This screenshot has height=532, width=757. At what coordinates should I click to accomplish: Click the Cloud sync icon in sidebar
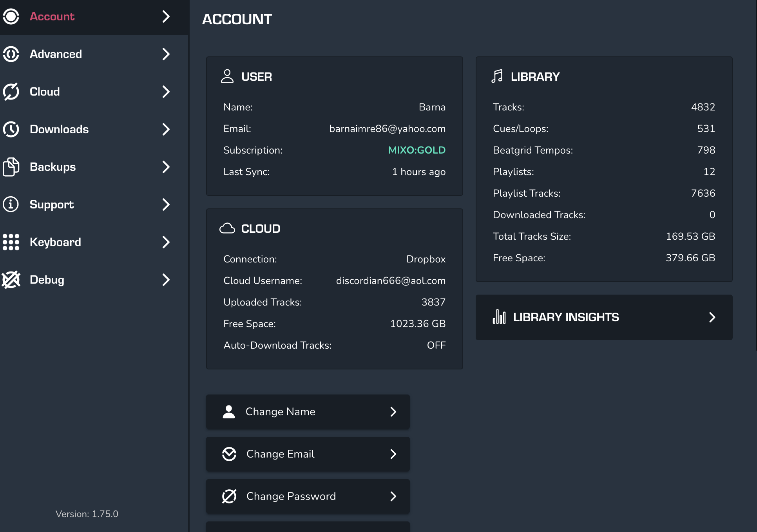click(x=11, y=92)
